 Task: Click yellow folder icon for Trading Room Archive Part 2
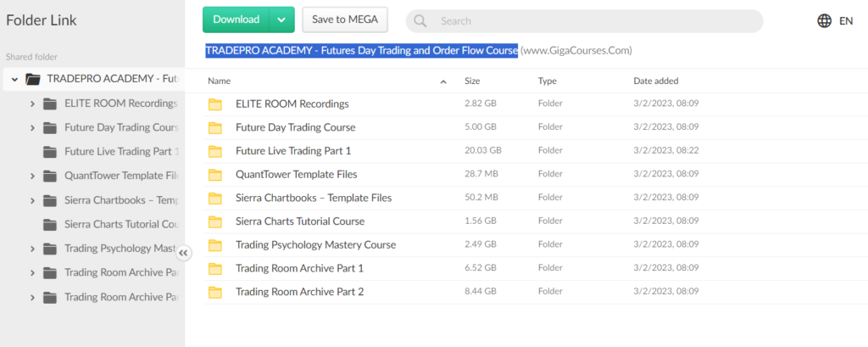click(214, 292)
